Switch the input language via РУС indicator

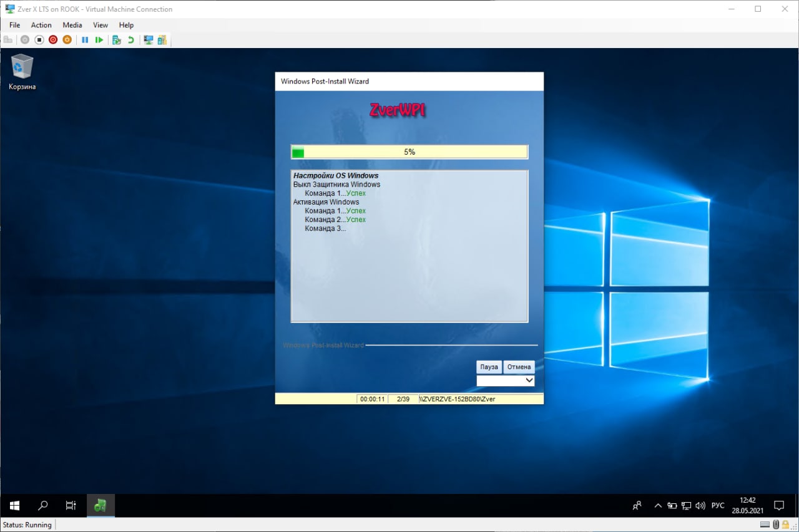[x=718, y=506]
